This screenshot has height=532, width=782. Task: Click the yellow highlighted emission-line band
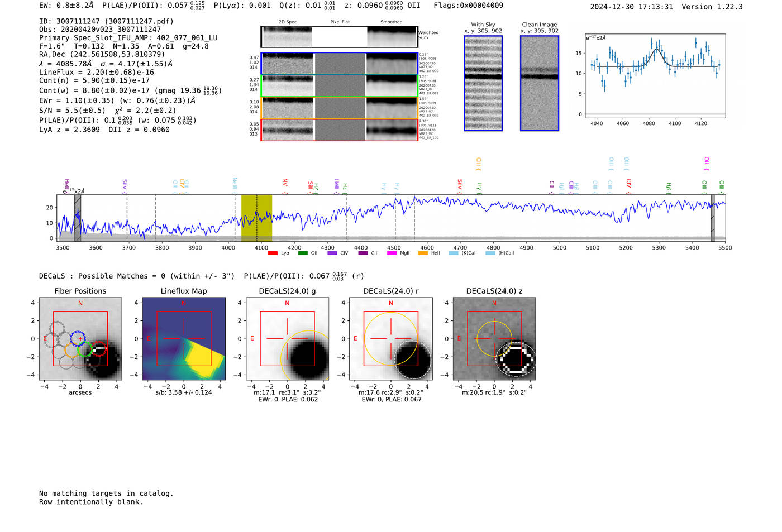256,217
